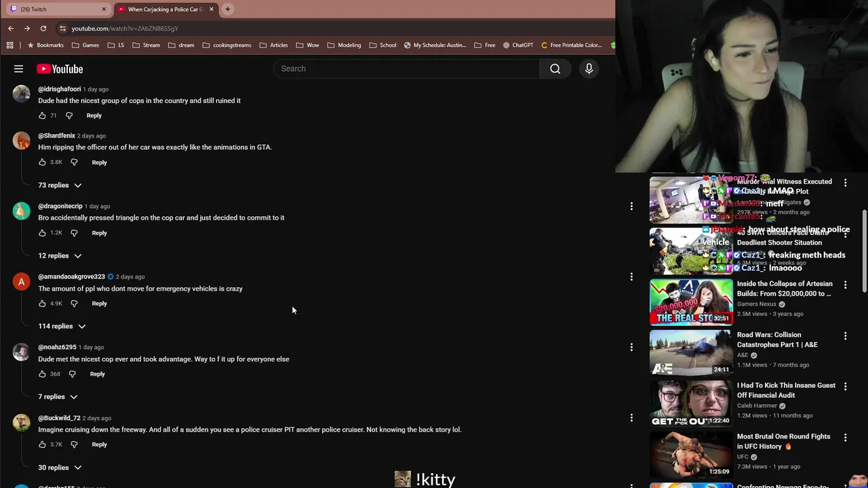Click the YouTube search input field
Image resolution: width=868 pixels, height=488 pixels.
tap(406, 68)
